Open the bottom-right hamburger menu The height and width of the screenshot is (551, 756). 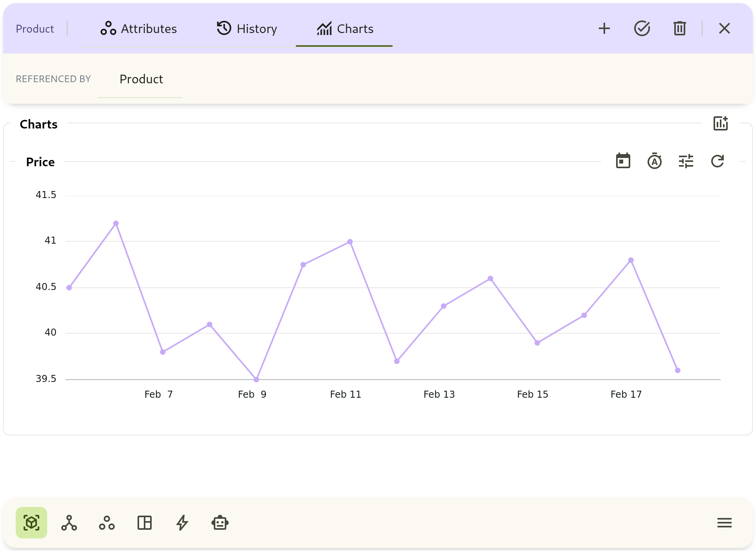click(724, 523)
